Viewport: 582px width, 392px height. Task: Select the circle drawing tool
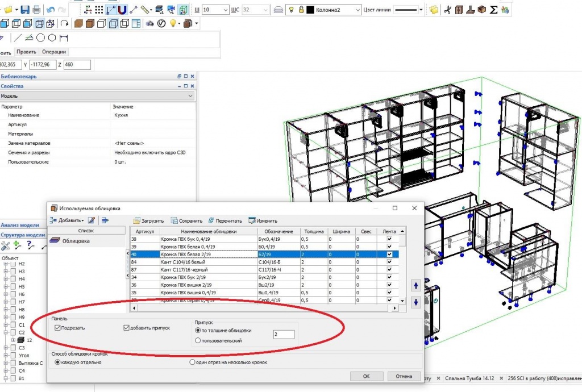41,38
